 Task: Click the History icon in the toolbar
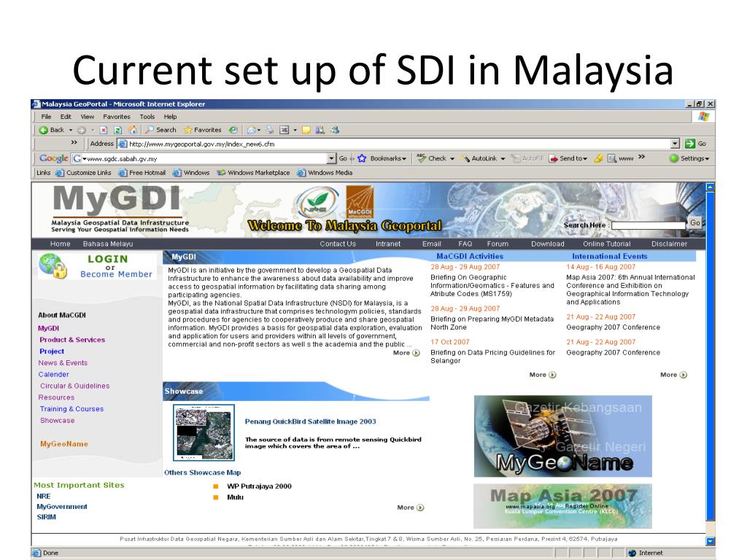233,130
